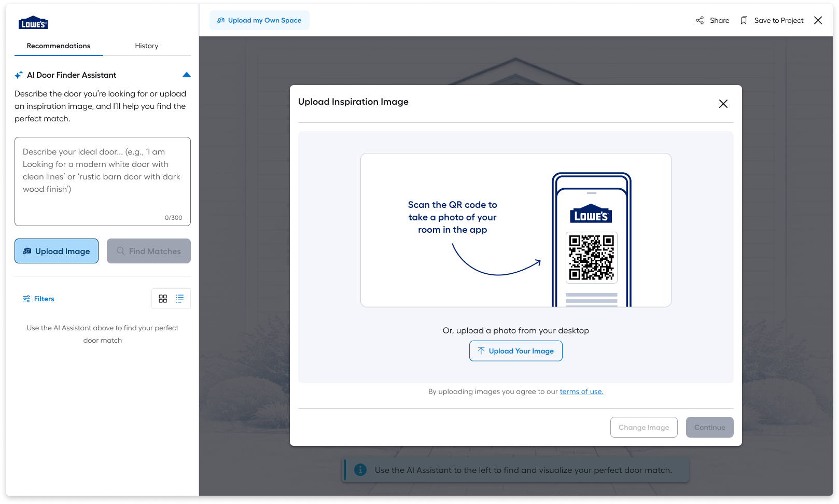839x504 pixels.
Task: Open the terms of use link
Action: 581,391
